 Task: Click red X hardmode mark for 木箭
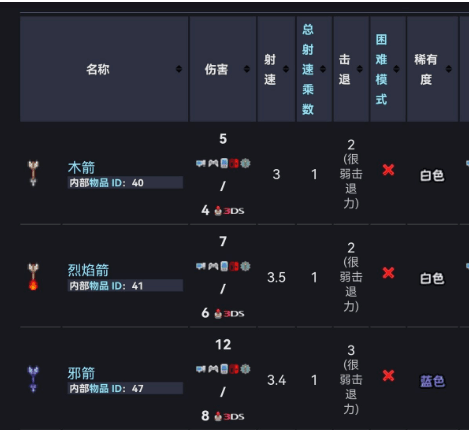(388, 170)
